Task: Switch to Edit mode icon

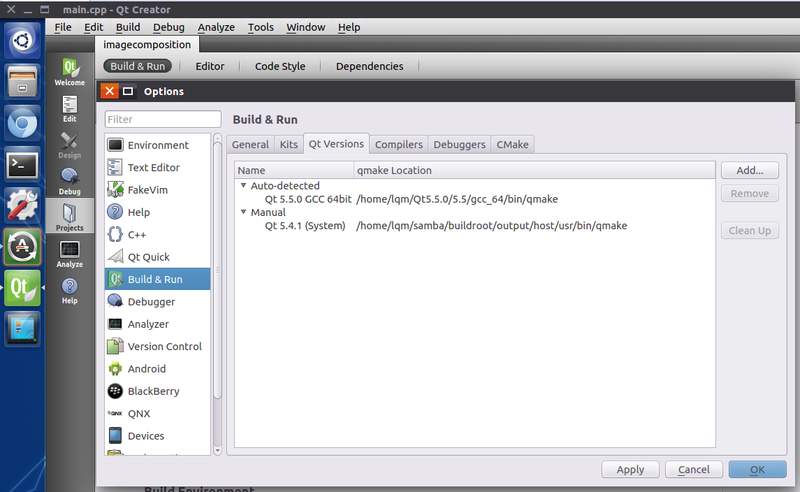Action: pos(70,108)
